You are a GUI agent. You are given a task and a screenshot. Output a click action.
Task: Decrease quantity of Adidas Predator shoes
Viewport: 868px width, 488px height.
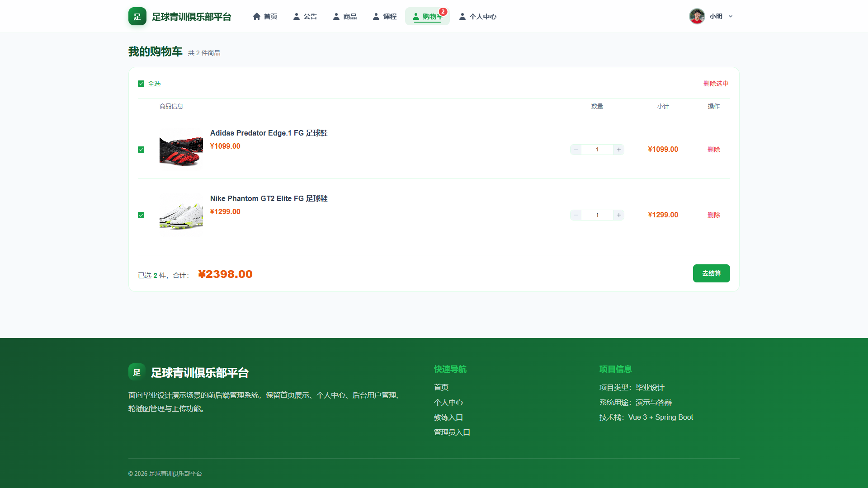576,150
